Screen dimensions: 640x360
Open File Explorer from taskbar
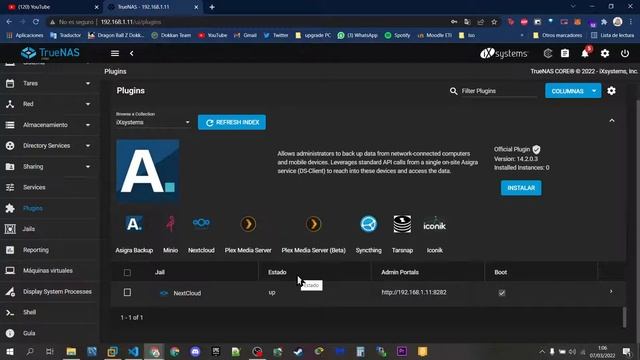pos(71,351)
